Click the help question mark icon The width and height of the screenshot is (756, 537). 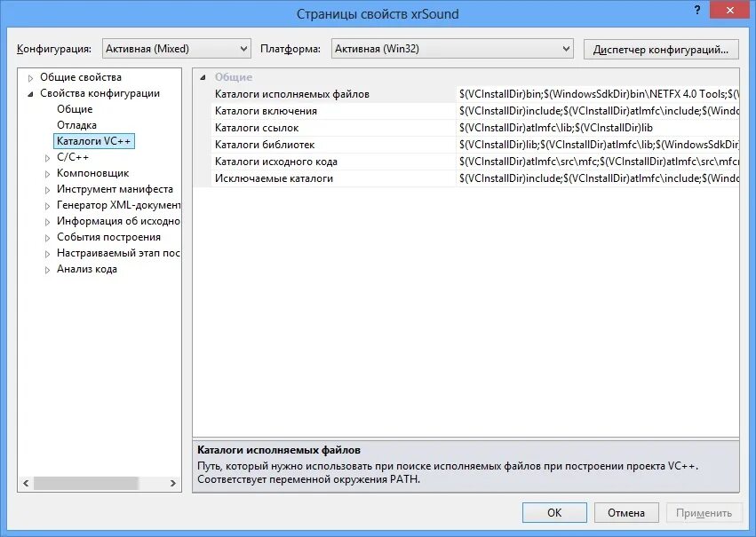point(697,10)
